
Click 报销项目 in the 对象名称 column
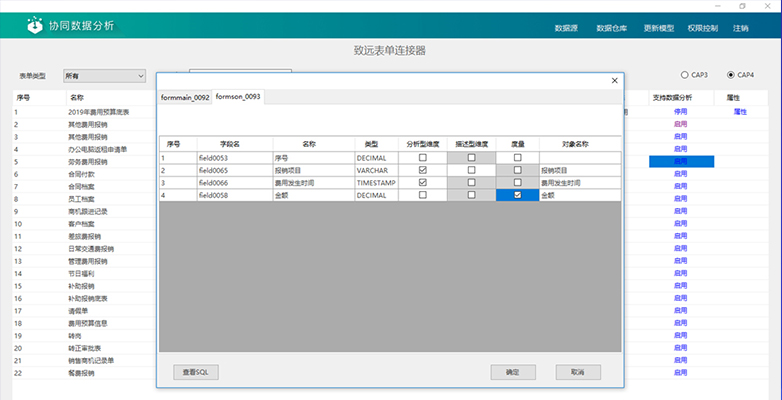[580, 170]
